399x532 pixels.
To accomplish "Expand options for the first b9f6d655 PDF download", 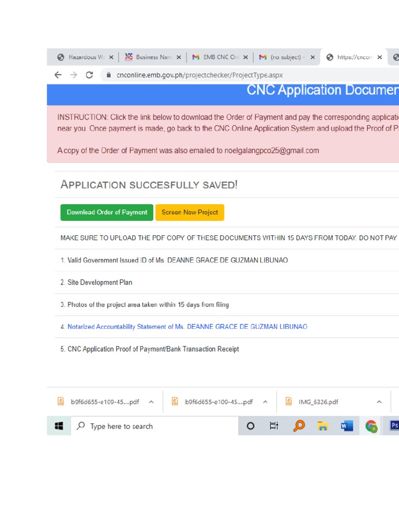I will point(151,402).
